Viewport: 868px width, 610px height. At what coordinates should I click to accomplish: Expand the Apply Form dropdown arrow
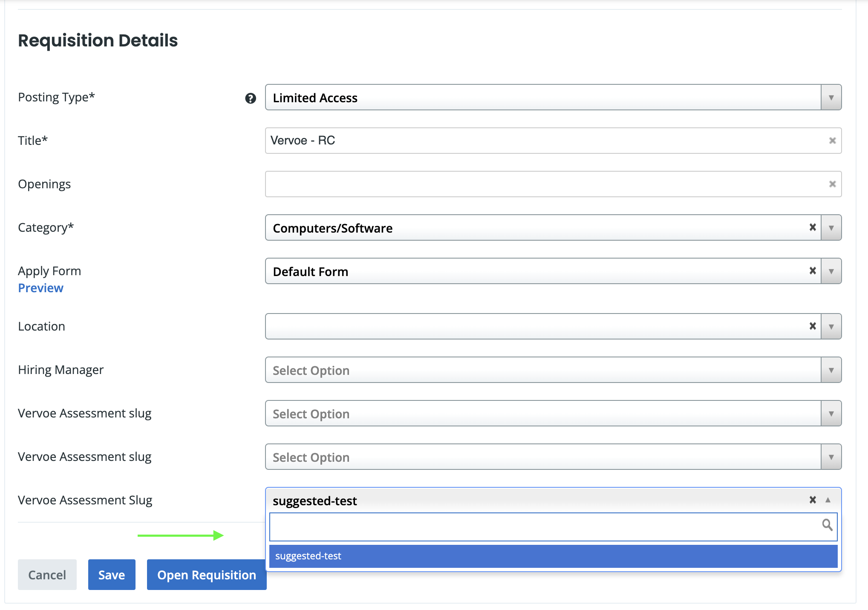(831, 271)
